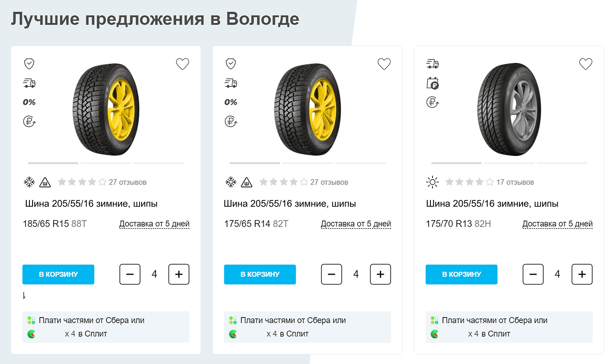Screen dimensions: 612x364
Task: Click calendar ruble payment icon on third card
Action: click(432, 83)
